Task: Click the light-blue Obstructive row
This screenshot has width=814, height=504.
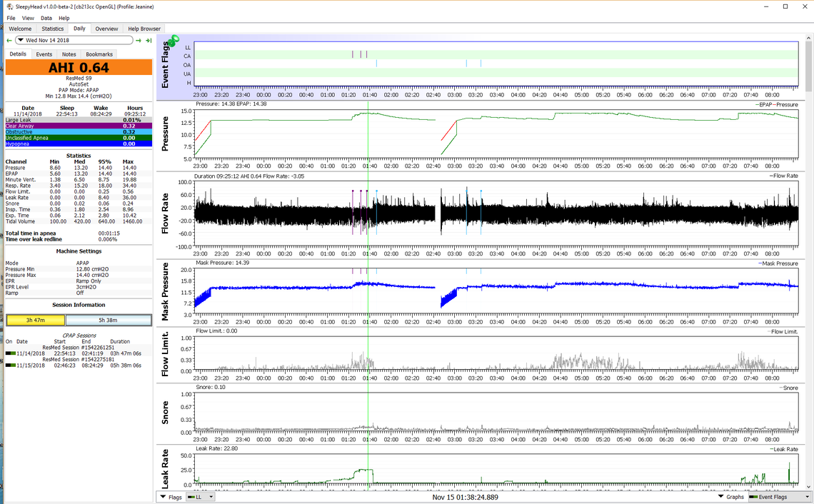Action: (79, 132)
